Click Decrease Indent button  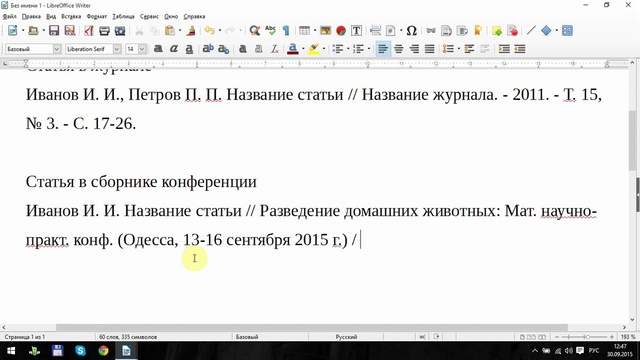click(x=520, y=49)
